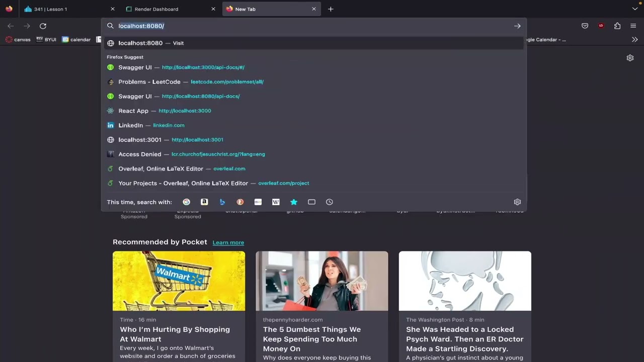Viewport: 644px width, 362px height.
Task: Expand the list all tabs chevron
Action: 635,9
